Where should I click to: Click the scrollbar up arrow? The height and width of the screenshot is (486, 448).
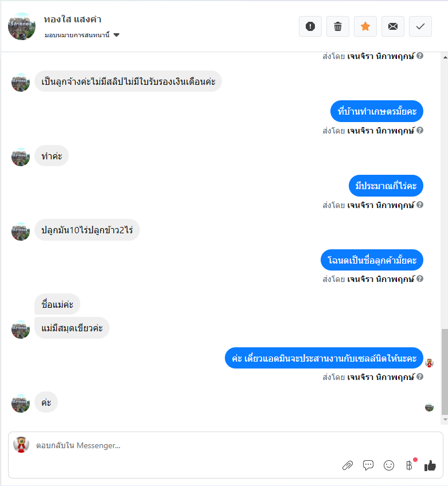pos(445,57)
